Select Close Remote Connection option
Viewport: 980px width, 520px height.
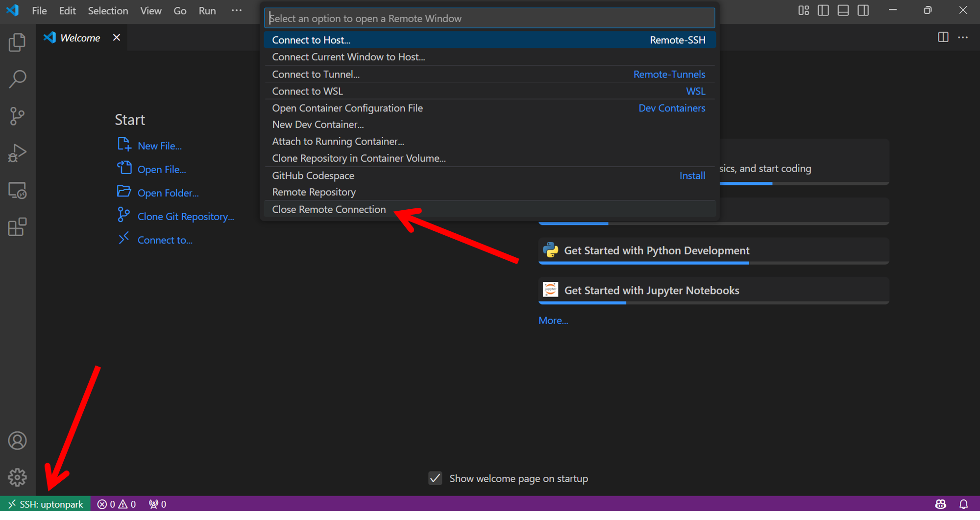(x=329, y=209)
